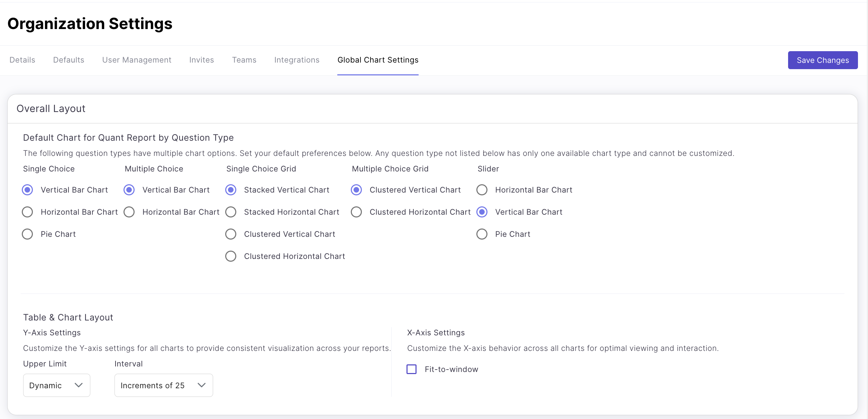Select Pie Chart for Single Choice
The height and width of the screenshot is (419, 868).
(x=27, y=234)
